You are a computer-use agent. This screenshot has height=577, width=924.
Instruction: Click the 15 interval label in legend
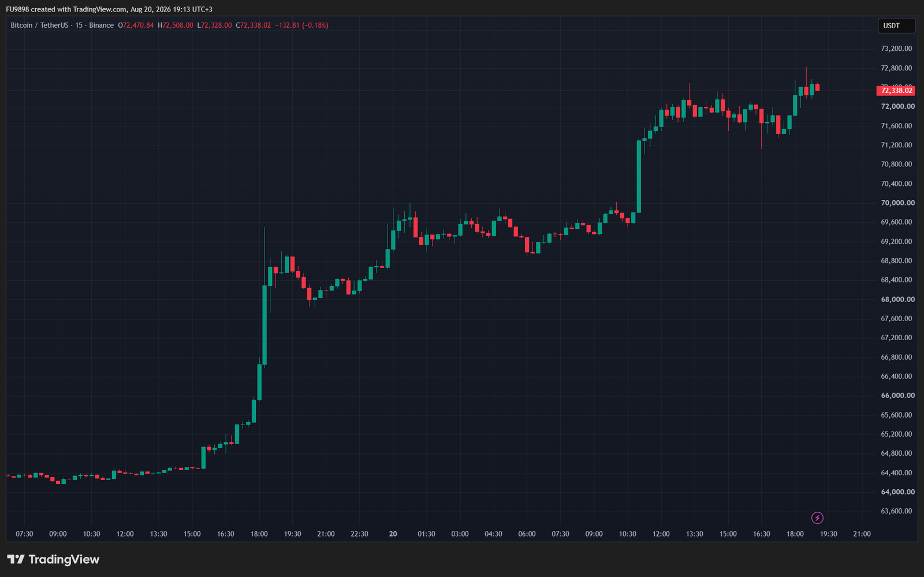click(79, 25)
